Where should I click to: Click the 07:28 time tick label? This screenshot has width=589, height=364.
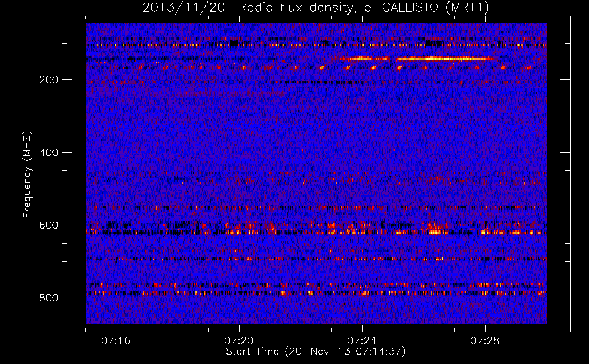point(485,341)
